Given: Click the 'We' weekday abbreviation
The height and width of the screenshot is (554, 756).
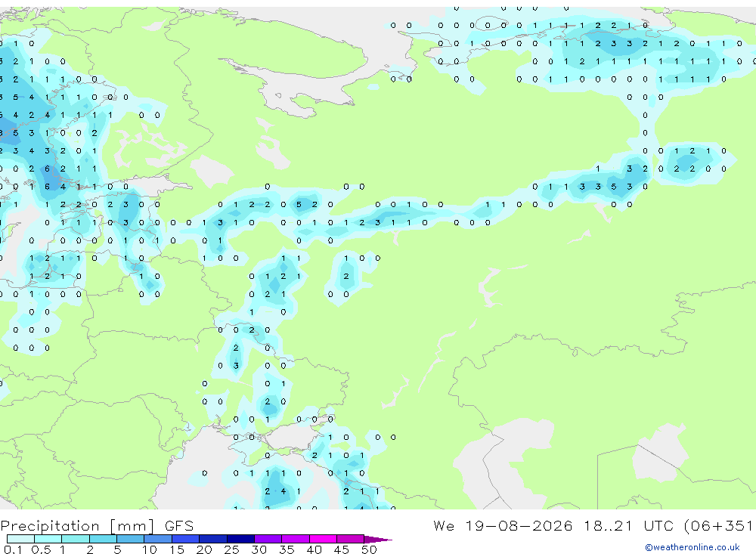Looking at the screenshot, I should click(444, 525).
